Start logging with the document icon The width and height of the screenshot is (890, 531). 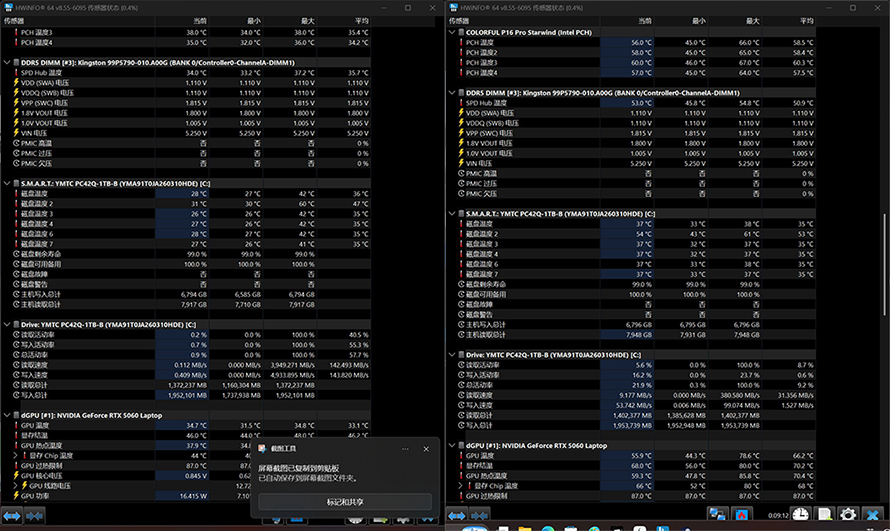pos(824,515)
